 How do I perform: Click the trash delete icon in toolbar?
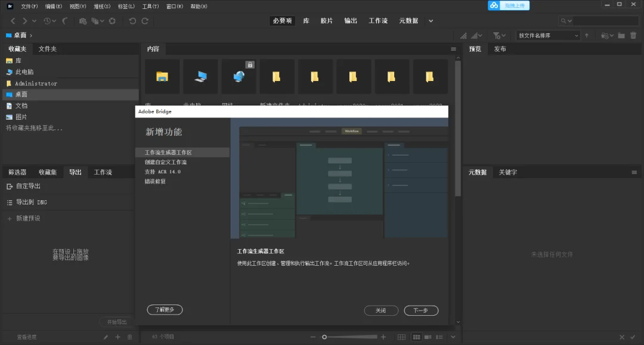tap(633, 36)
